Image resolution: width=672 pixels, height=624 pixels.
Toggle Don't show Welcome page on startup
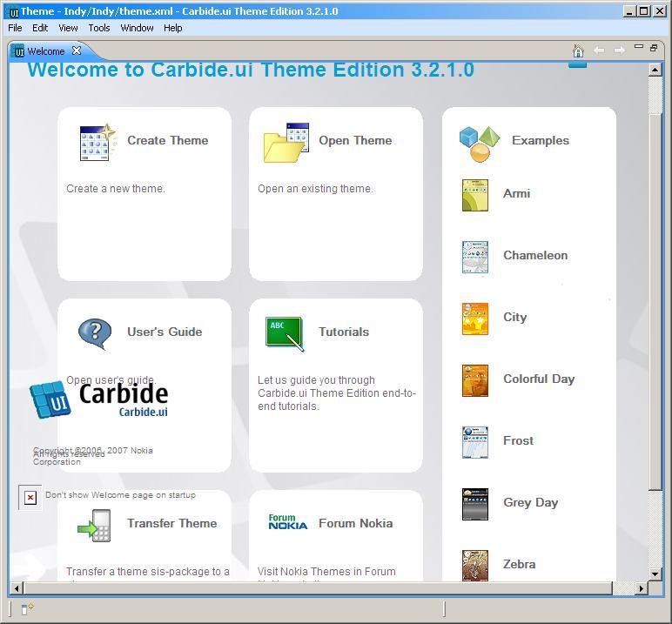30,498
